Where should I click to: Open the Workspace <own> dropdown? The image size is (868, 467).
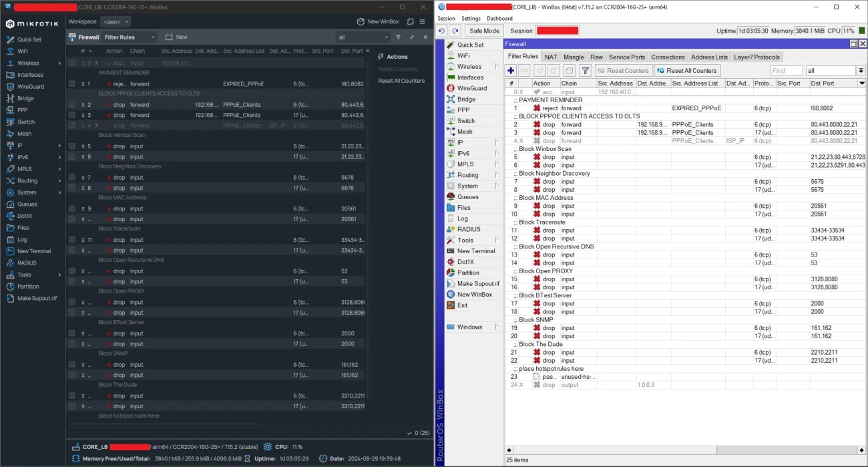[114, 21]
